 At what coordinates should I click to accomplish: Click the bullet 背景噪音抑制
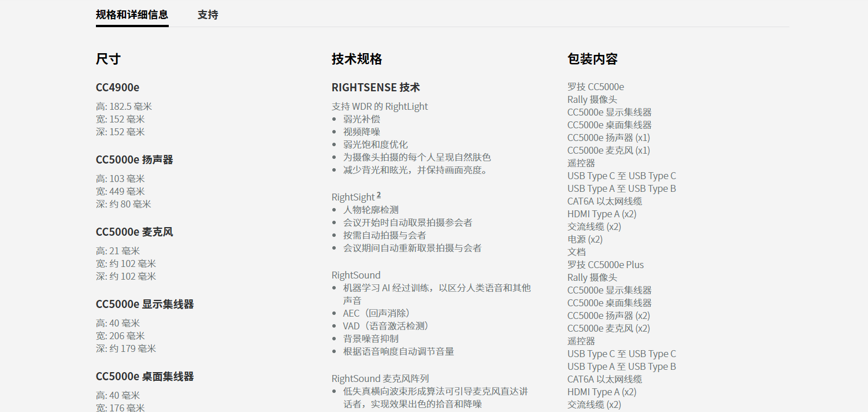click(371, 339)
